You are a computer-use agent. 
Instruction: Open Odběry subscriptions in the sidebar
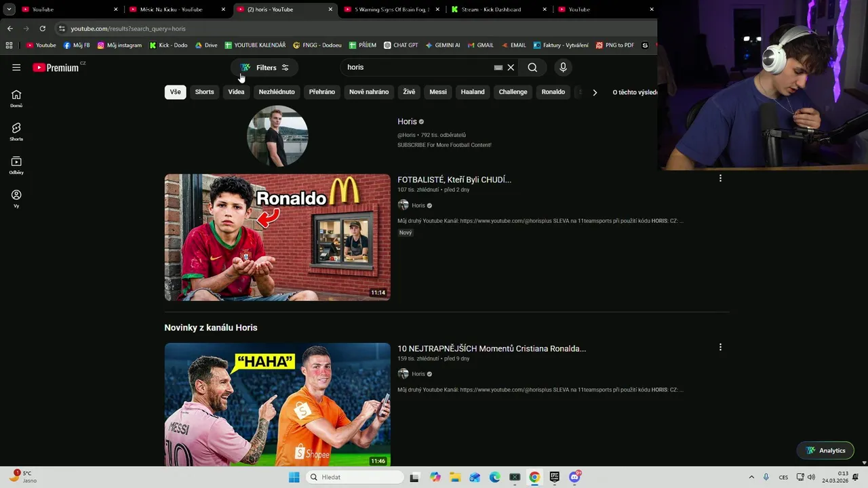point(16,165)
